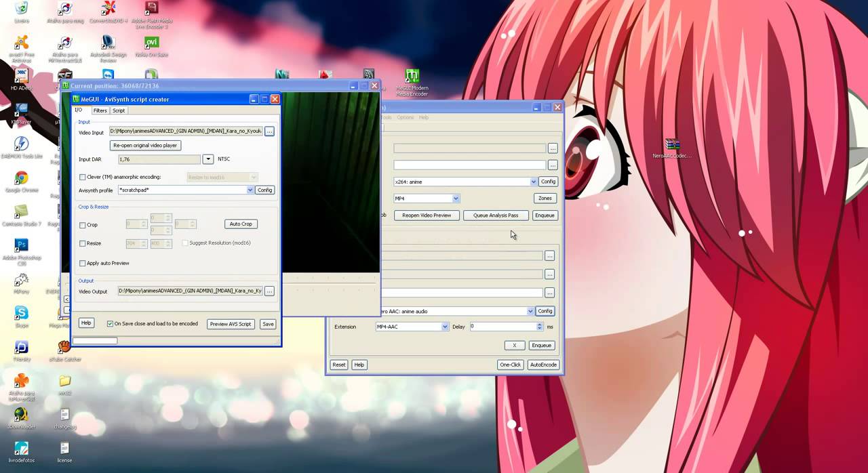Open the Help menu in MeGUI main window

tap(424, 118)
